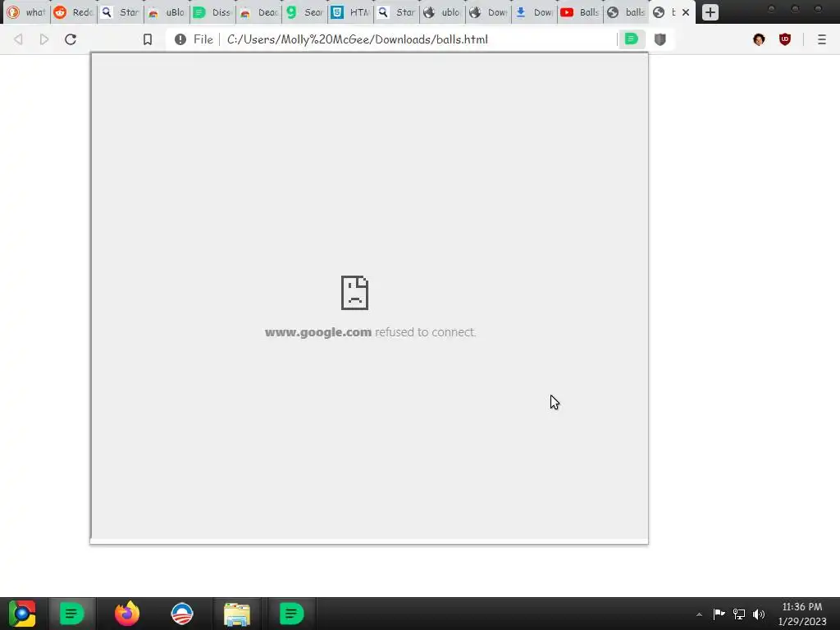Open File Explorer from the taskbar
This screenshot has width=840, height=630.
tap(237, 614)
